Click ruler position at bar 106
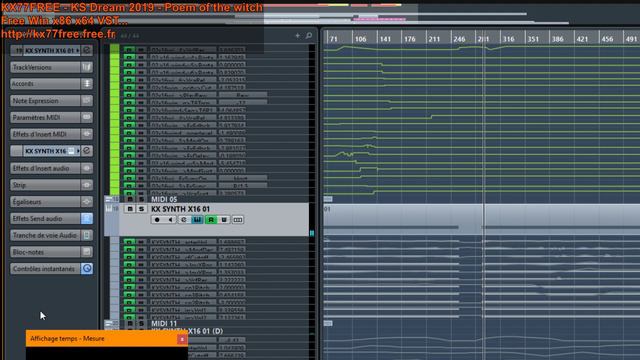This screenshot has width=640, height=360. [x=360, y=39]
